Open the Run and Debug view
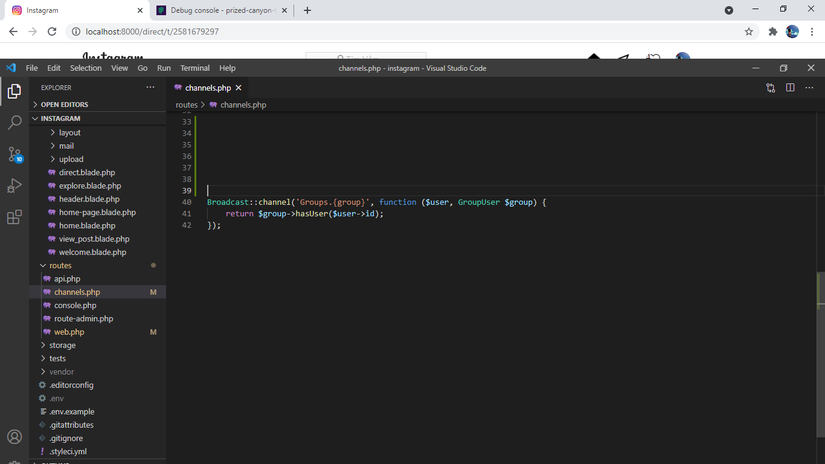 tap(14, 186)
